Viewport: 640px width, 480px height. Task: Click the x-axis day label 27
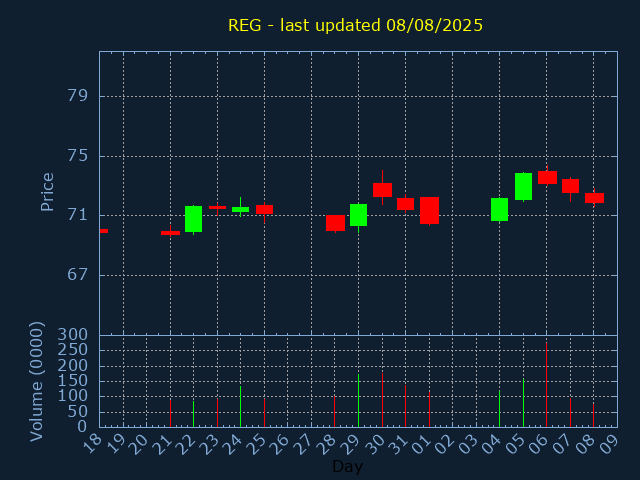[305, 444]
